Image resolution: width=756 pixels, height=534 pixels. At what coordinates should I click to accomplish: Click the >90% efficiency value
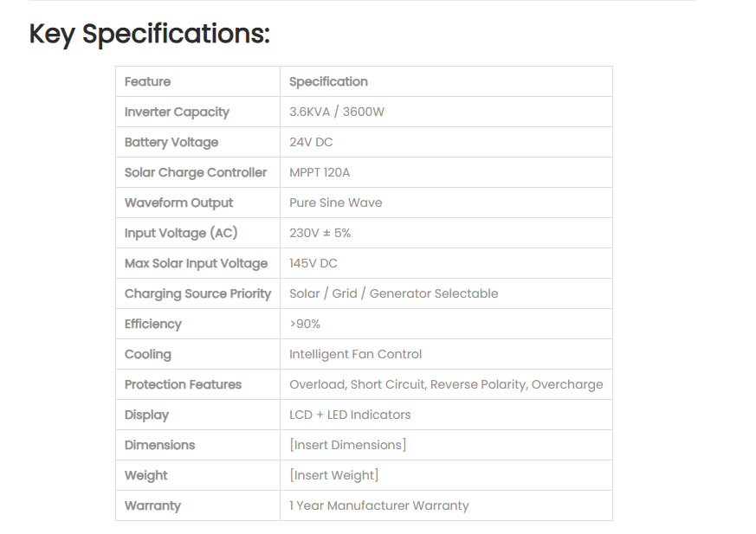point(305,324)
